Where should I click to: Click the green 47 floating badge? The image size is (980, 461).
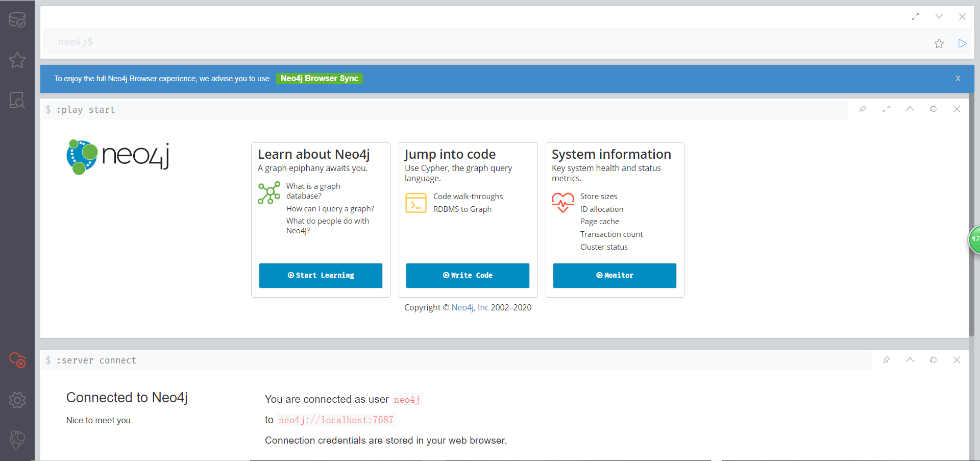(x=974, y=239)
